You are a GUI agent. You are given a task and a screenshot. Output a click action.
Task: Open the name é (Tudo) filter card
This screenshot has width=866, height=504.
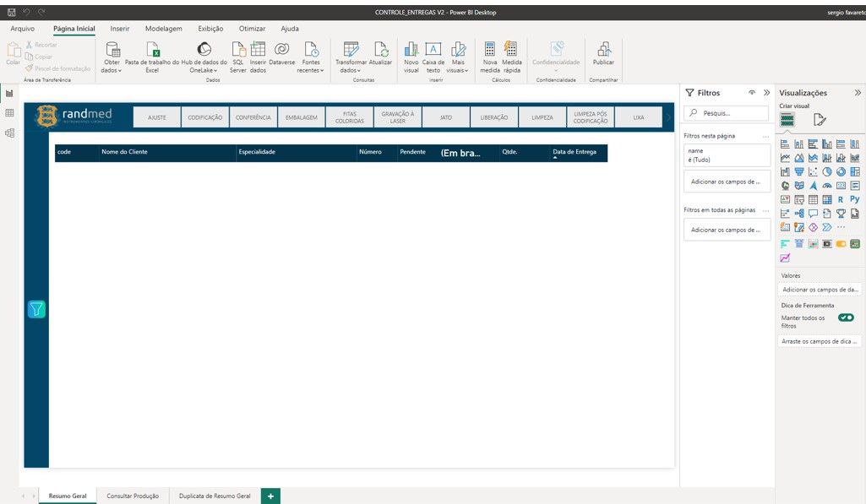pos(727,155)
